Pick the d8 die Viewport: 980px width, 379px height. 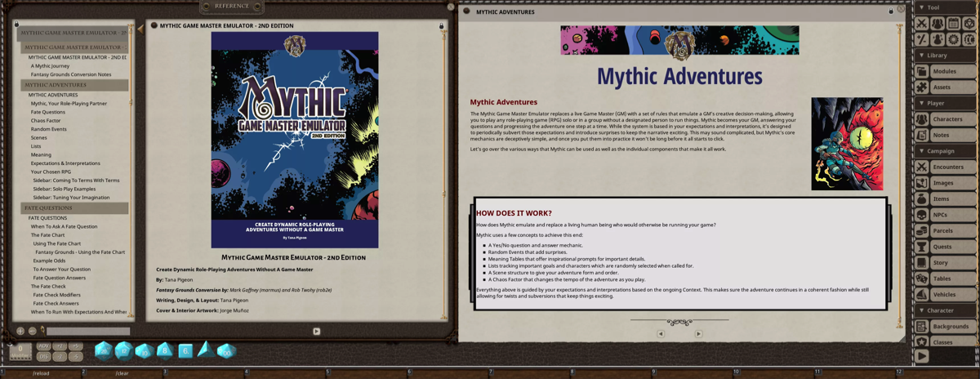tap(165, 350)
